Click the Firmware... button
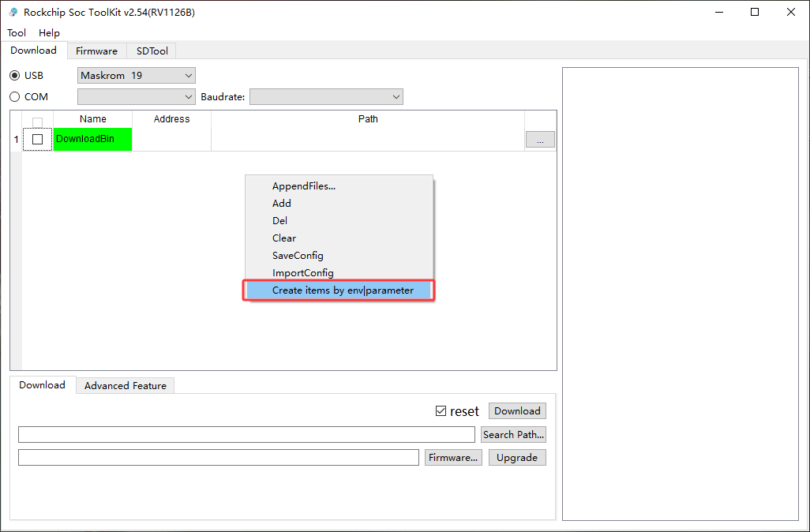Viewport: 810px width, 532px height. [x=453, y=458]
